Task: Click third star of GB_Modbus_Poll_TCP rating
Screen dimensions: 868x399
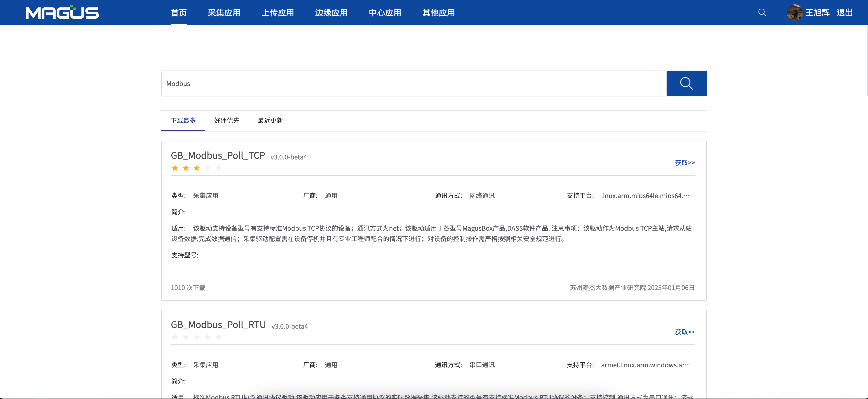Action: (197, 168)
